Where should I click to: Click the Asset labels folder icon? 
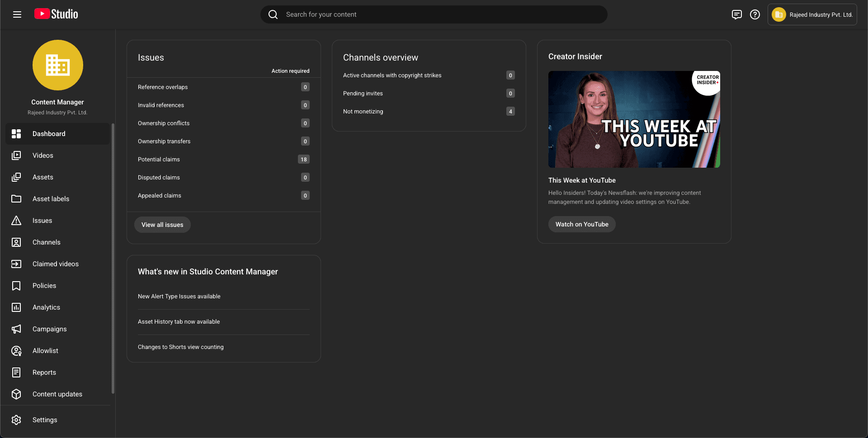16,199
